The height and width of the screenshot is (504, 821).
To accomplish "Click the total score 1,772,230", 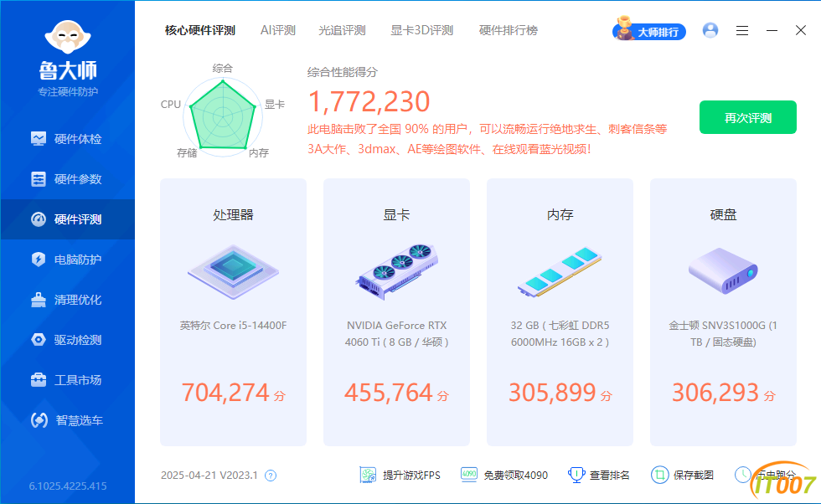I will click(369, 101).
